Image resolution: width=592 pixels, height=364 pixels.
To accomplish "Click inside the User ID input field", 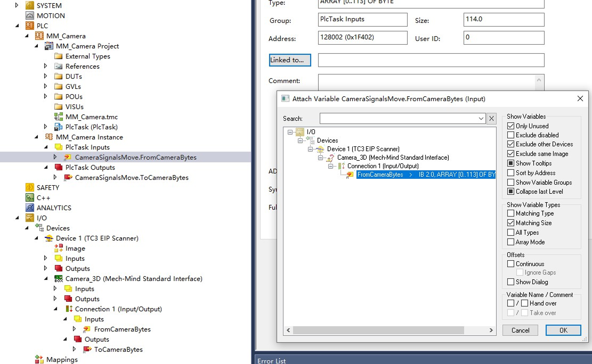I will (504, 37).
